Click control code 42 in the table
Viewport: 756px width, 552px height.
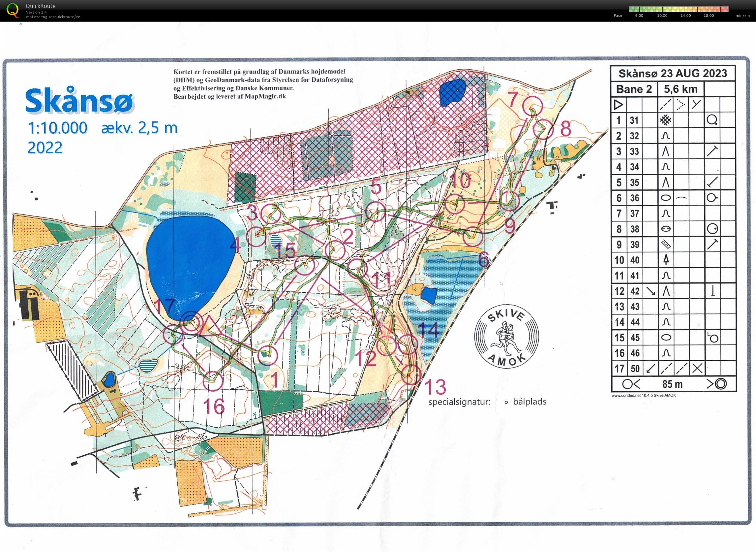point(634,291)
